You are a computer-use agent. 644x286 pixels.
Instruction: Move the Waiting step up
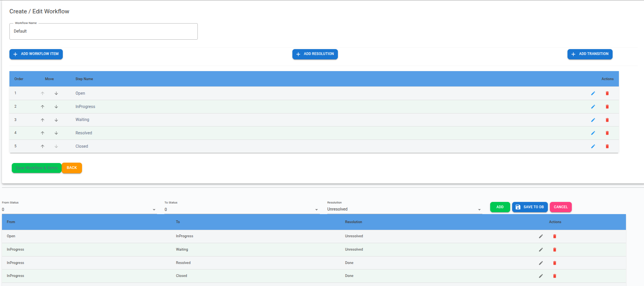click(x=42, y=120)
